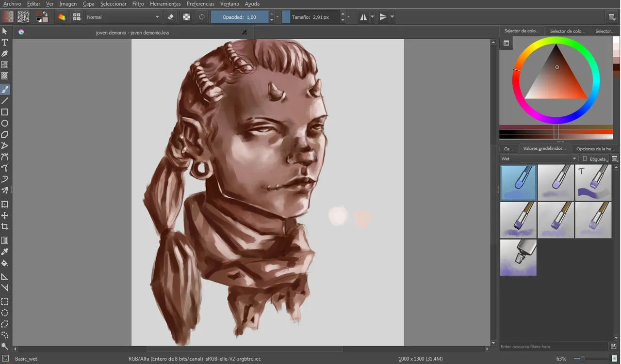Open the Etiqueta tag menu
The image size is (621, 364).
click(594, 159)
